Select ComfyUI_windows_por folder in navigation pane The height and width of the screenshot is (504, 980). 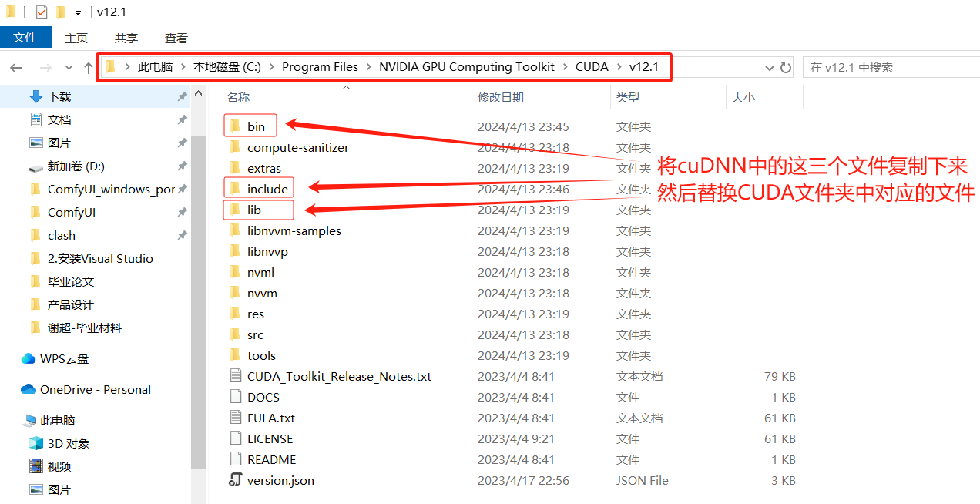click(111, 189)
